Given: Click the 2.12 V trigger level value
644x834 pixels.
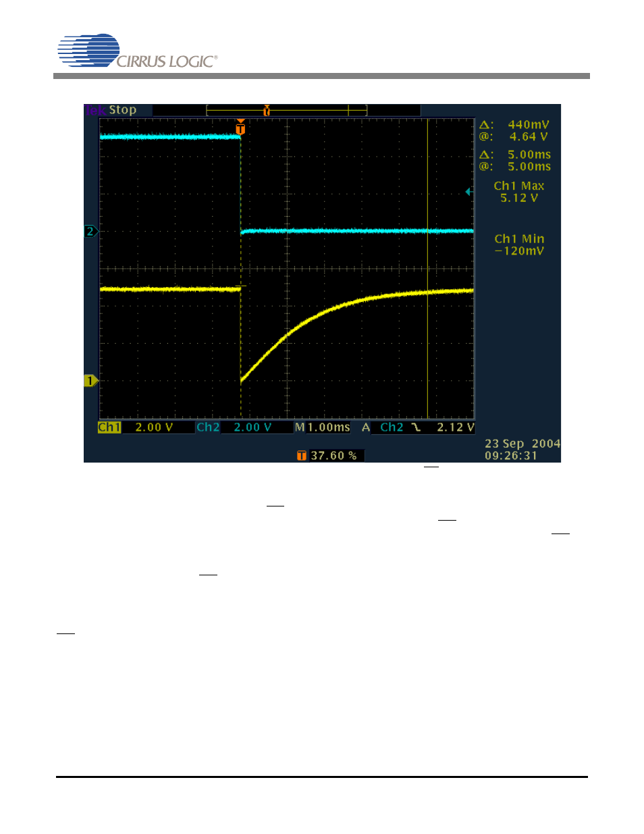Looking at the screenshot, I should pos(456,427).
